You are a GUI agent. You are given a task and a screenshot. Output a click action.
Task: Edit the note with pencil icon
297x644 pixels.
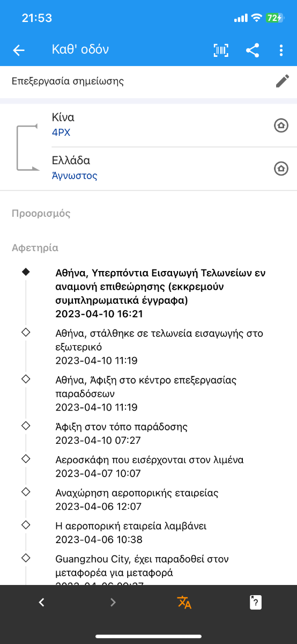tap(282, 82)
